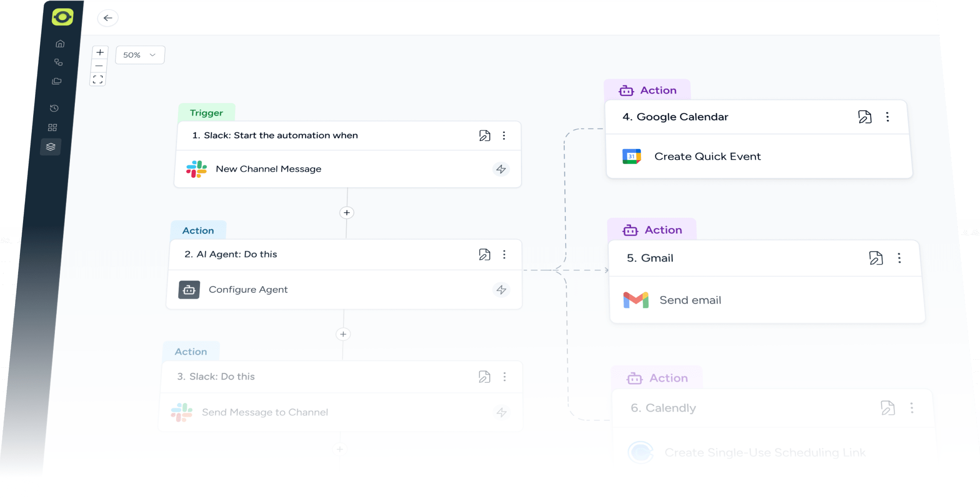The width and height of the screenshot is (980, 500).
Task: Add a step after the Slack trigger
Action: point(347,213)
